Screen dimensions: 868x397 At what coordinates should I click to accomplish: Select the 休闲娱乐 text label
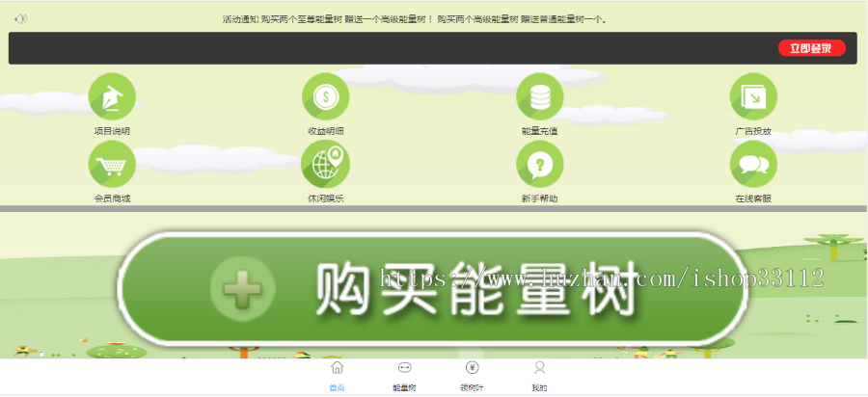(x=326, y=198)
